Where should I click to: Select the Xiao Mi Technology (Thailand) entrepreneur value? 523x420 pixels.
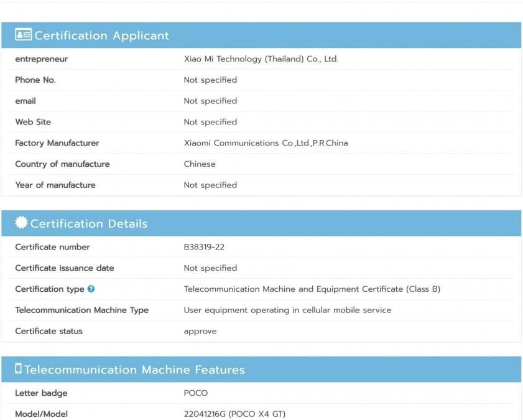261,59
